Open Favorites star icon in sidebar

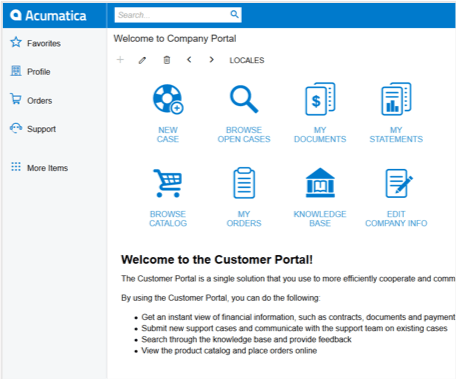click(x=16, y=42)
